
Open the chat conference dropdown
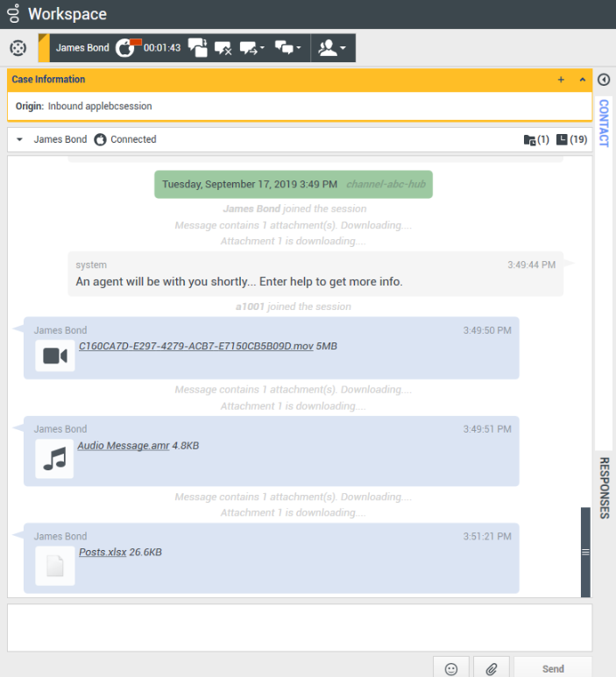click(288, 48)
